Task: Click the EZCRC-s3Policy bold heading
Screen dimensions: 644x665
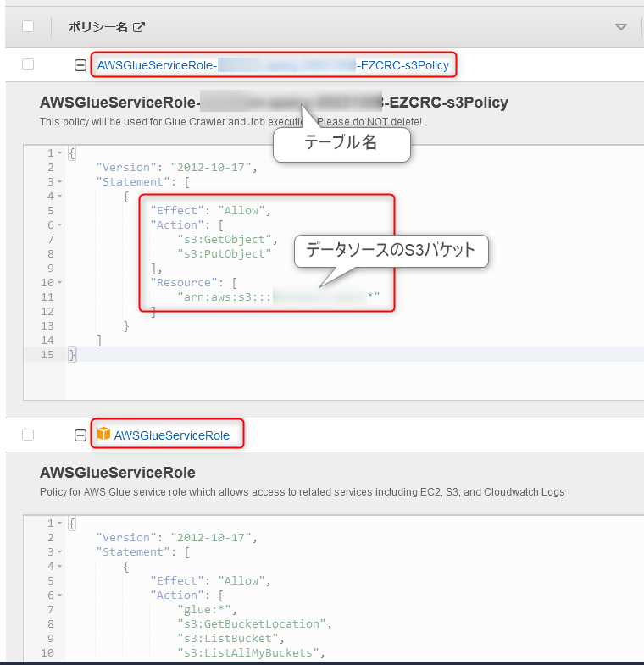Action: click(274, 103)
